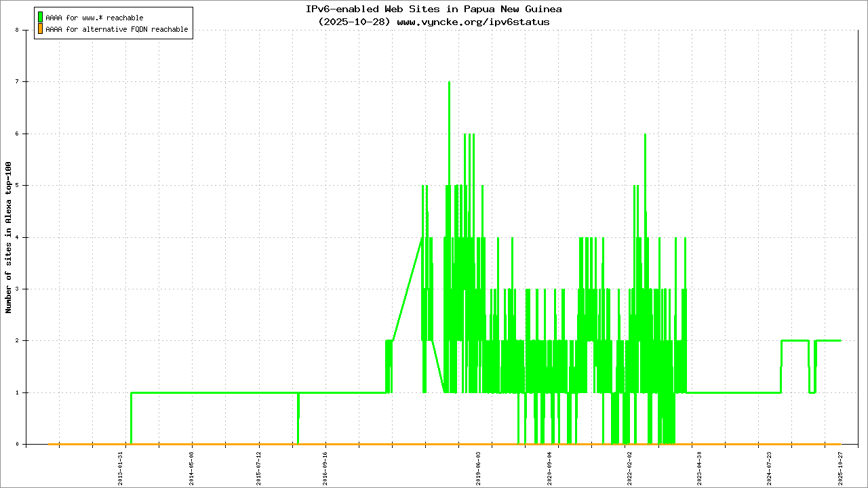868x488 pixels.
Task: Click the tallest green peak reaching 7 sites
Action: (449, 83)
